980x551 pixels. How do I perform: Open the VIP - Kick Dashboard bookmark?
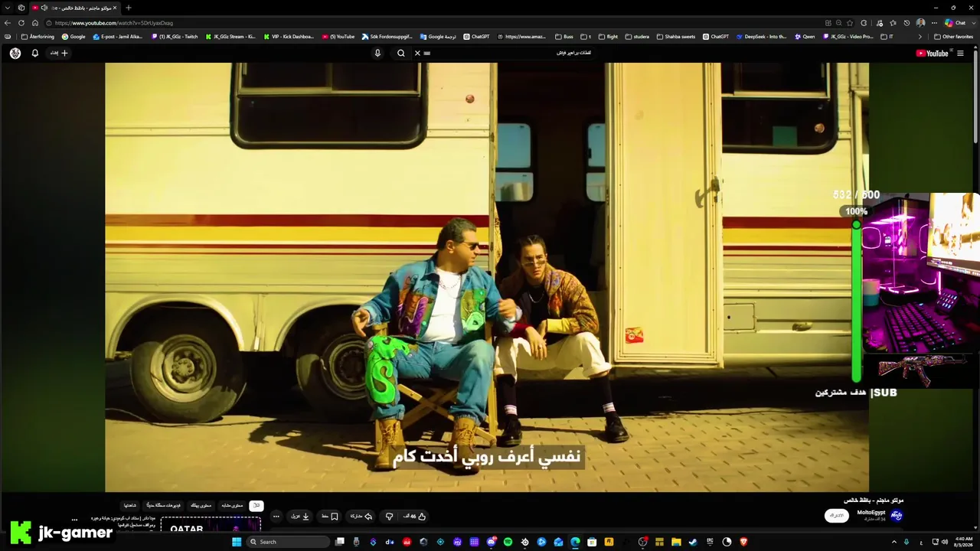289,37
